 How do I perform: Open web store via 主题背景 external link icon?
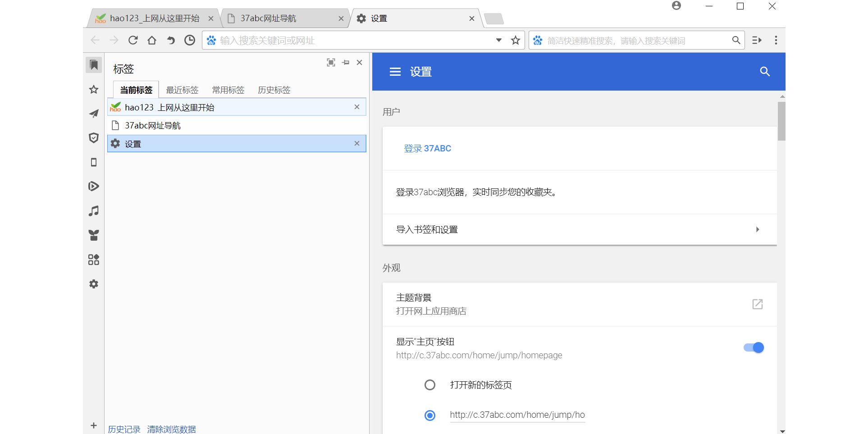(758, 304)
